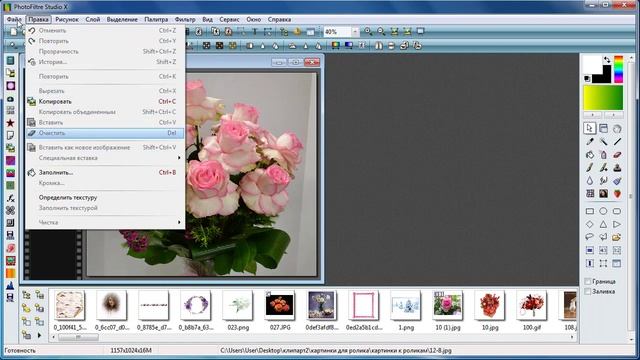Screen dimensions: 640x360
Task: Click the fx script icon in left sidebar
Action: tap(11, 198)
